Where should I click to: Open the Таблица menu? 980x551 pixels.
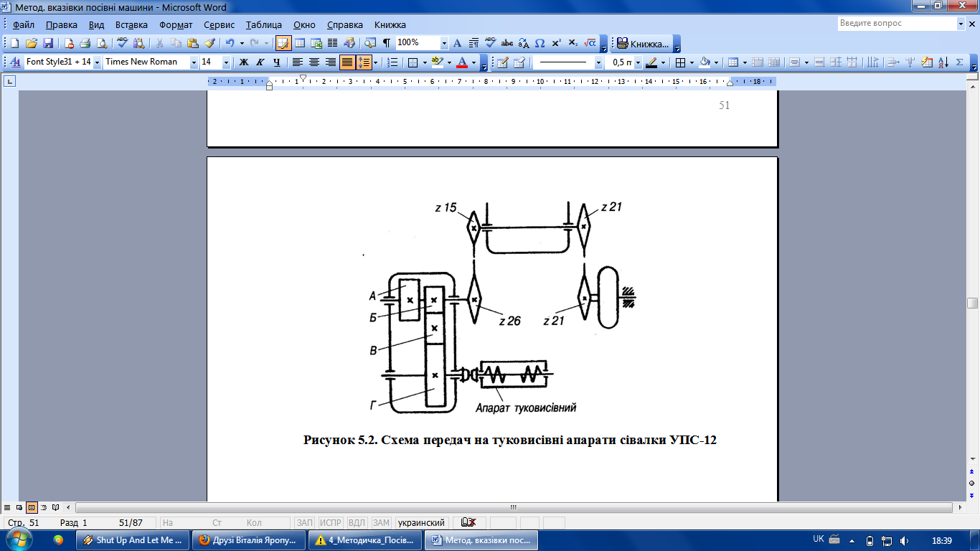[x=263, y=24]
